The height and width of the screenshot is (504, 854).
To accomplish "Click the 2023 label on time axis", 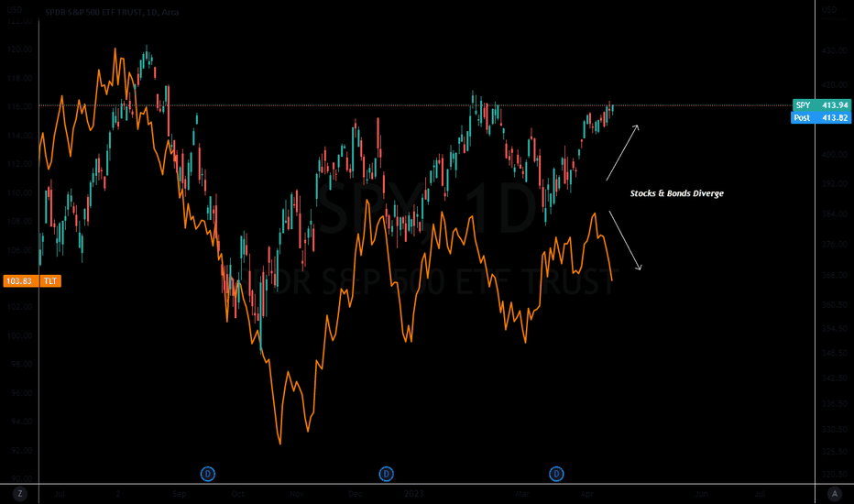I will [x=414, y=494].
